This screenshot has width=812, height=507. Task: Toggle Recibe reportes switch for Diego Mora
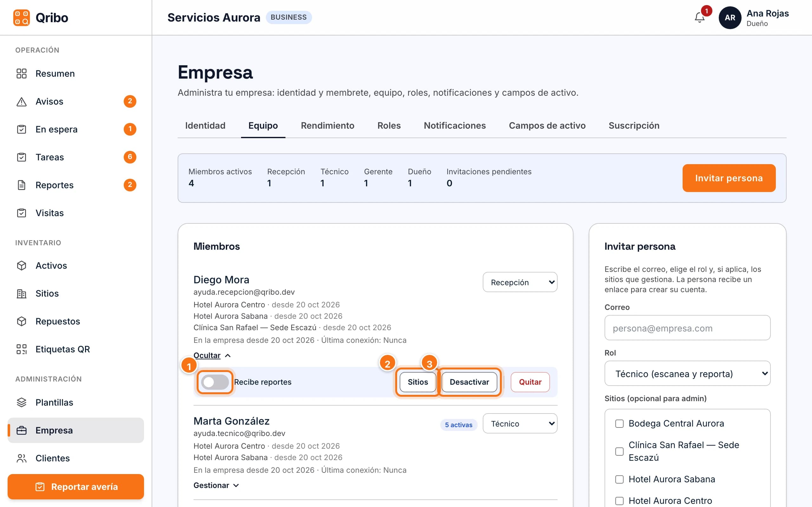[x=215, y=382]
